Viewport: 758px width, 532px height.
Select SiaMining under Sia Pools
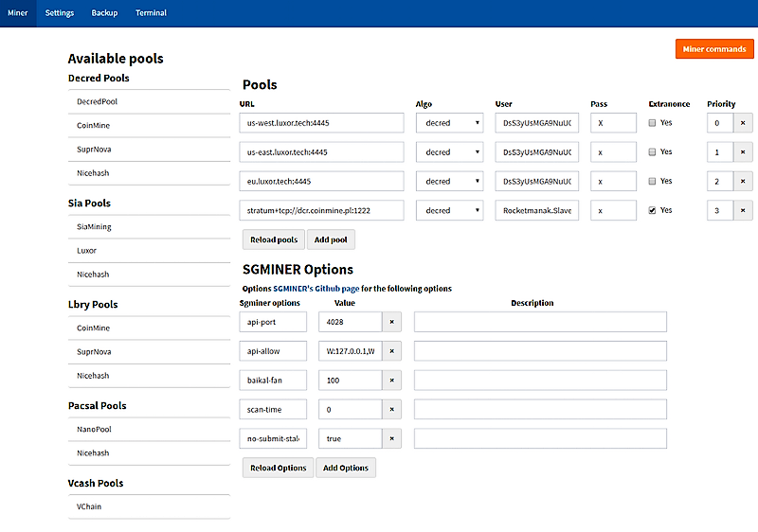[149, 227]
